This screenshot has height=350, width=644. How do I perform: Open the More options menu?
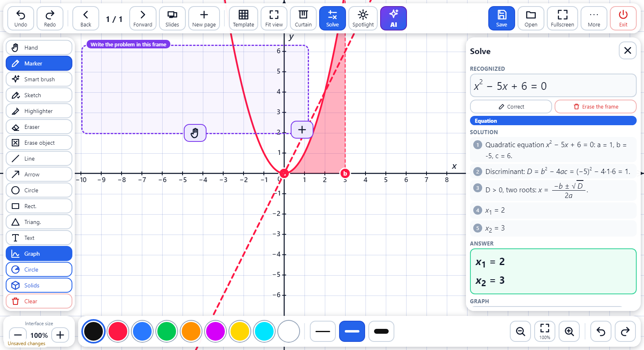click(594, 18)
